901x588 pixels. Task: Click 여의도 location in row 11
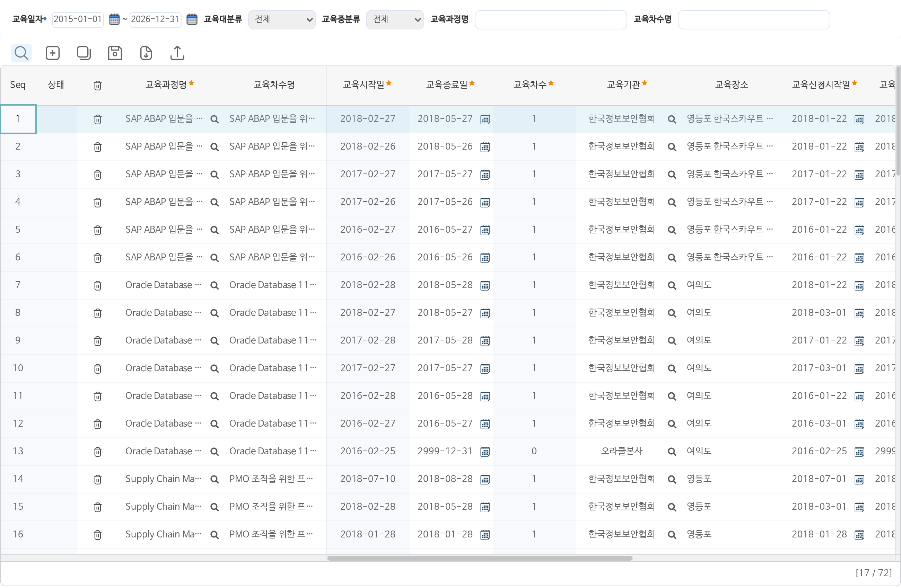coord(699,396)
